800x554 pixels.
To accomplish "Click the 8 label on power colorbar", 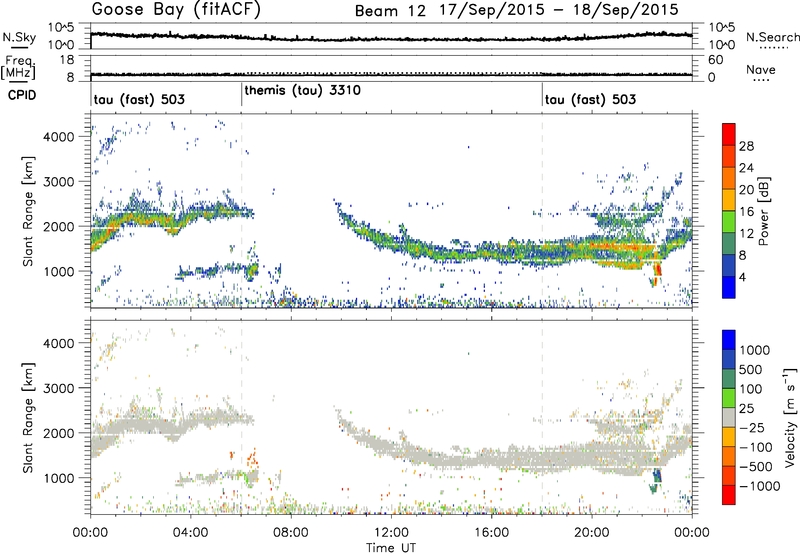I will coord(742,256).
